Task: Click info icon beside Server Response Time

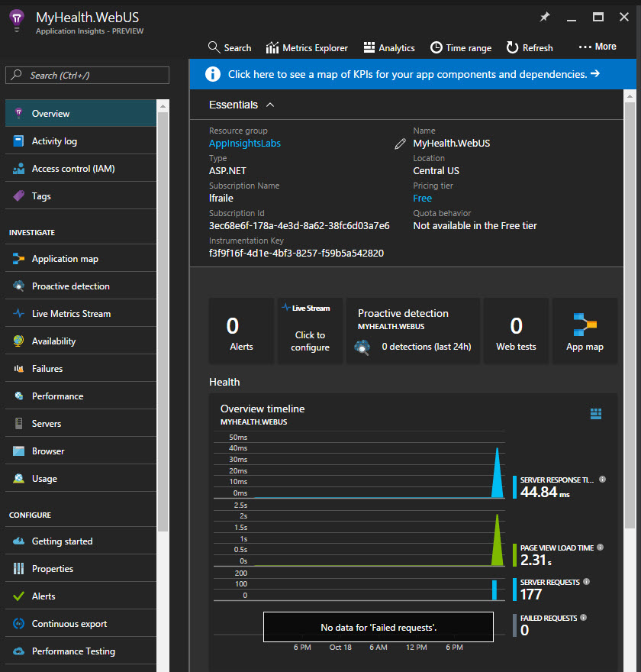Action: (602, 479)
